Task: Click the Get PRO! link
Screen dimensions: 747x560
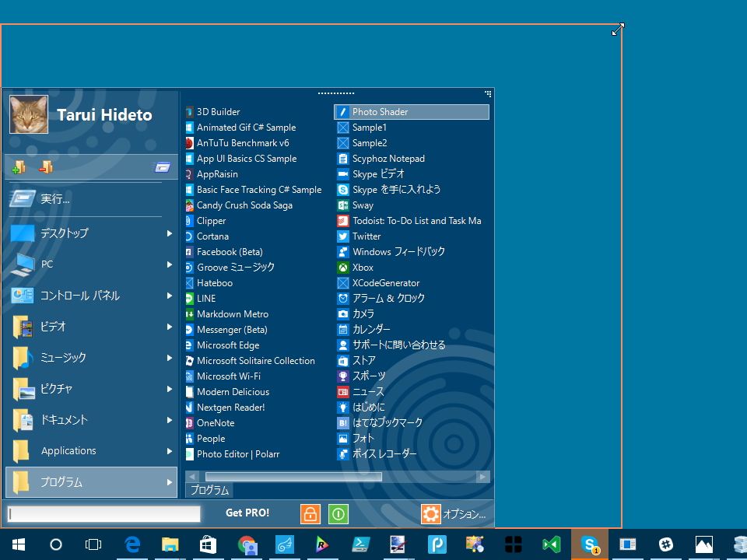Action: [x=247, y=513]
